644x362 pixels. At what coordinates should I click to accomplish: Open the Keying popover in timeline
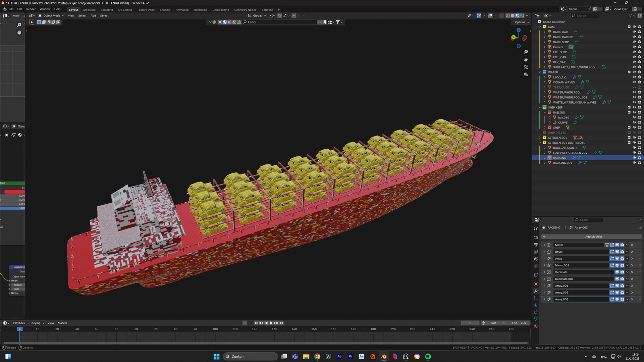click(x=38, y=323)
